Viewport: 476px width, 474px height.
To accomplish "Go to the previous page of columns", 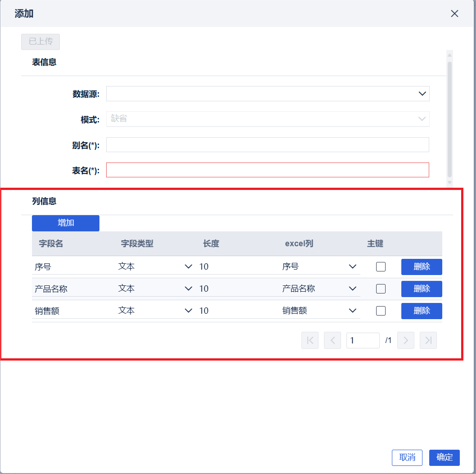I will pyautogui.click(x=332, y=340).
